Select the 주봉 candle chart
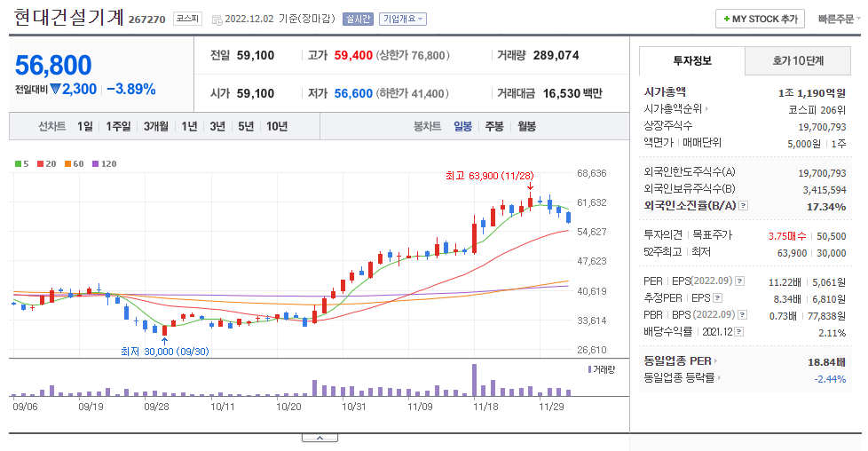This screenshot has height=451, width=868. point(494,126)
